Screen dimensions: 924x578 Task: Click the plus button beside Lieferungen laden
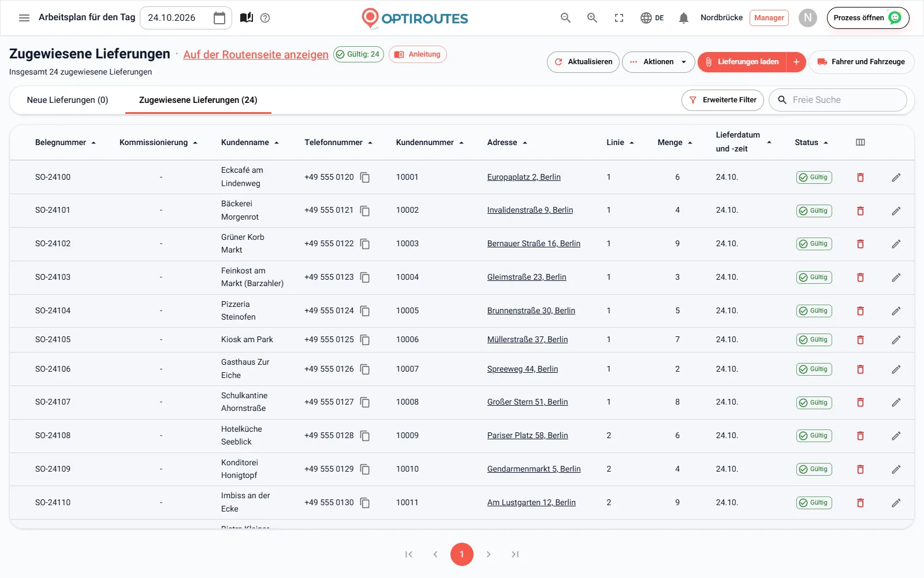tap(796, 62)
